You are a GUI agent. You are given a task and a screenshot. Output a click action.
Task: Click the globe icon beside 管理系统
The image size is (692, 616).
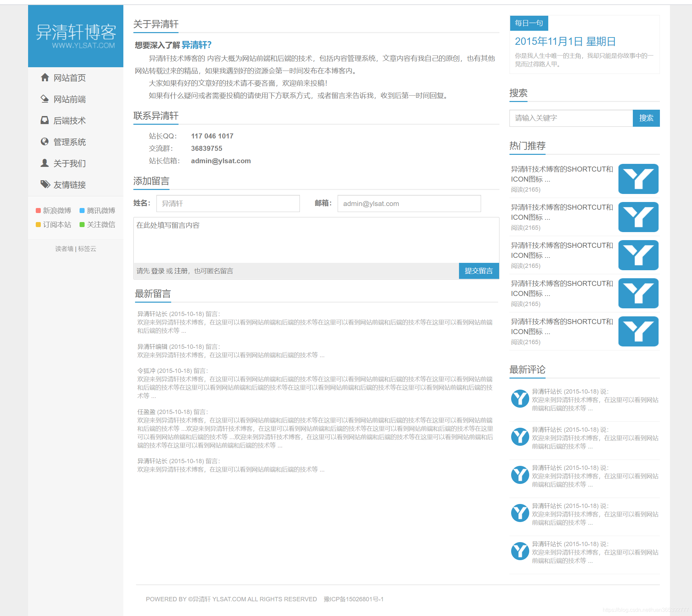coord(45,141)
